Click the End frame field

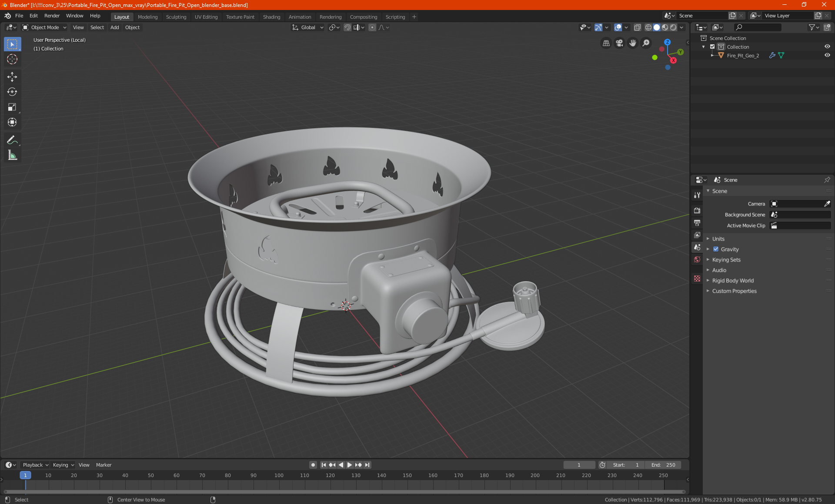(x=663, y=465)
